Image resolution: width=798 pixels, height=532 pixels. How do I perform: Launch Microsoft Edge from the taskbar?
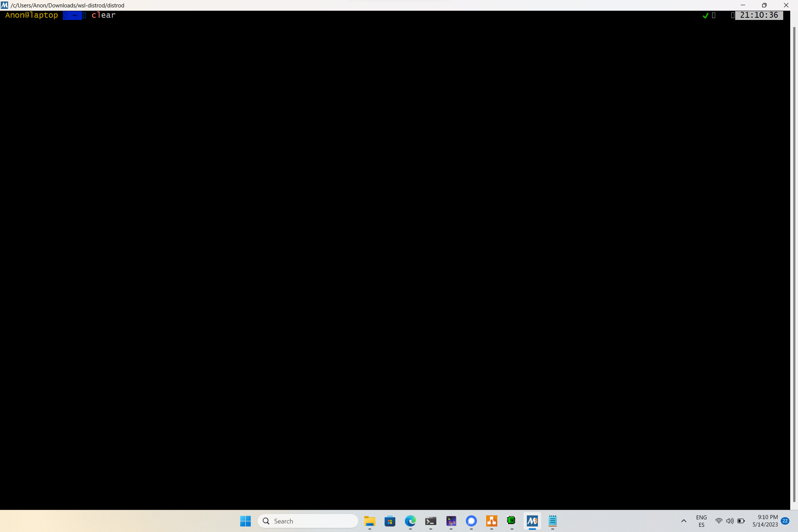(410, 521)
